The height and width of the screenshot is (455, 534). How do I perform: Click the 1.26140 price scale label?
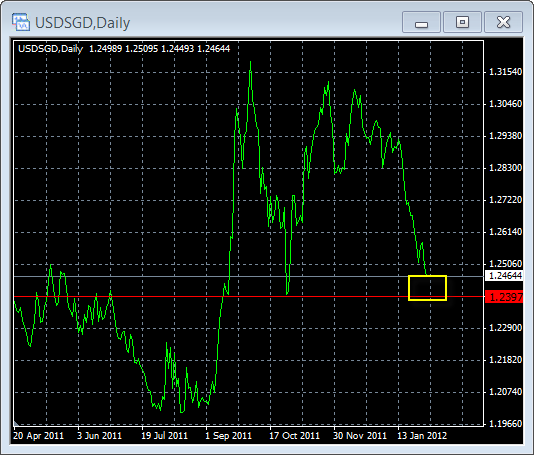click(505, 232)
